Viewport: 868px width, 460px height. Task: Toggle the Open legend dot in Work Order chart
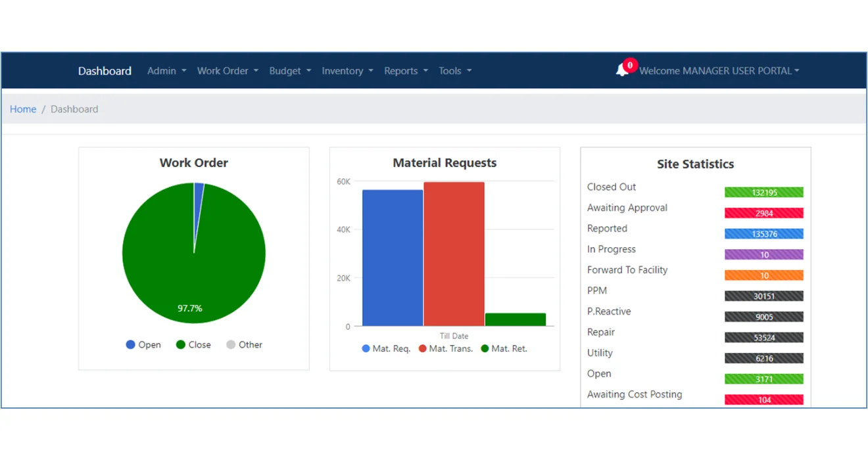130,345
